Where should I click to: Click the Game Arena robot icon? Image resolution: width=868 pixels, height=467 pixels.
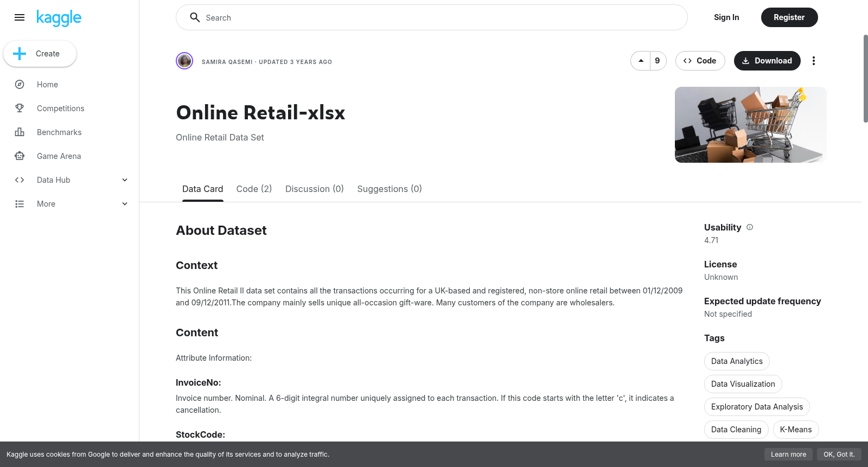click(x=20, y=156)
